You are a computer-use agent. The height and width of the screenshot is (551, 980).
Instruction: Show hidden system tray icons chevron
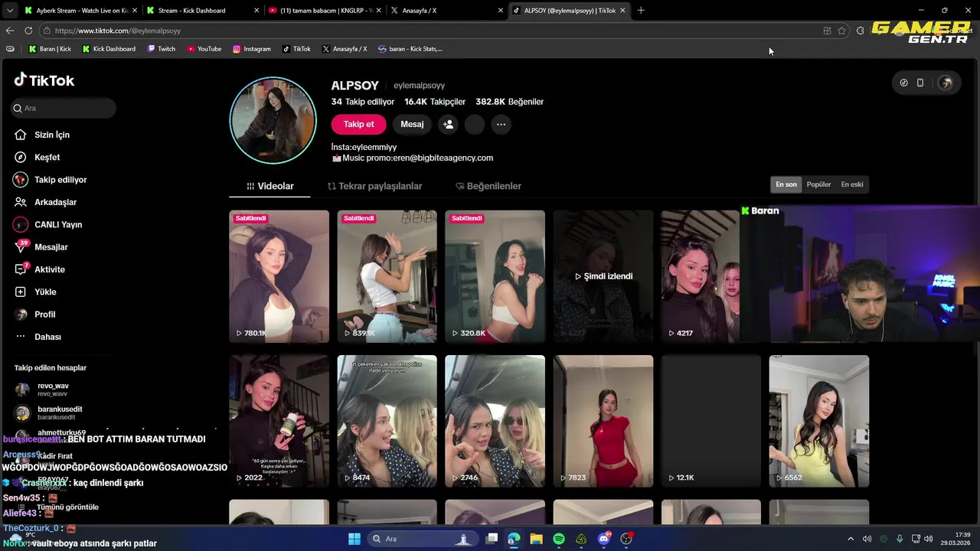tap(850, 539)
